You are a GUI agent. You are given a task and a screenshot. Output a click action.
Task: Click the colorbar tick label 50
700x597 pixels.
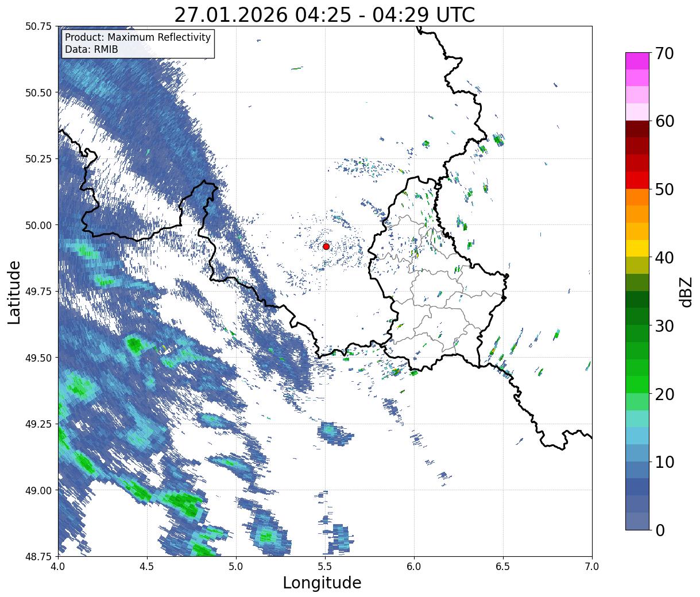(664, 189)
